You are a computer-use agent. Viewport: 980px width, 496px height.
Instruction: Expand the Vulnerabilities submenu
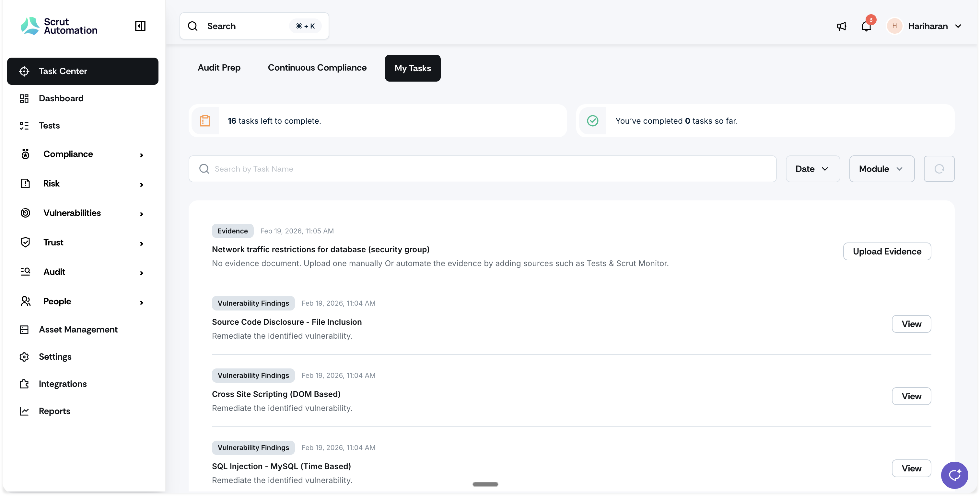coord(142,214)
